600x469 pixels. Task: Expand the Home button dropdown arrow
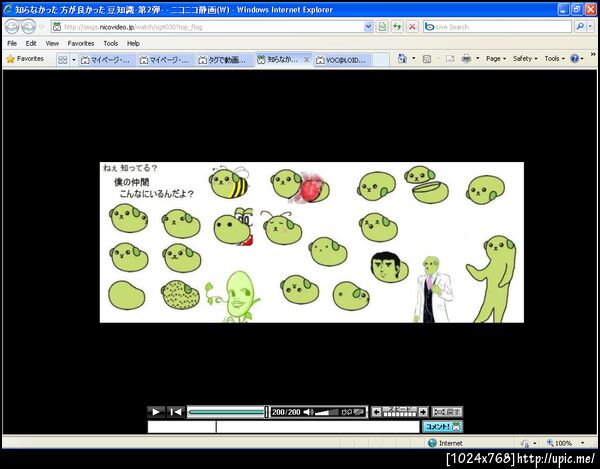414,59
